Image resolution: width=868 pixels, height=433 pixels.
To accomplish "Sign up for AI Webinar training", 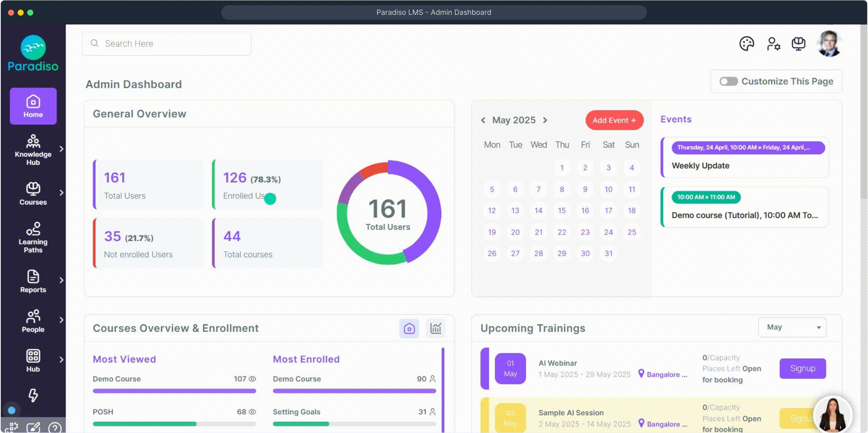I will coord(802,368).
